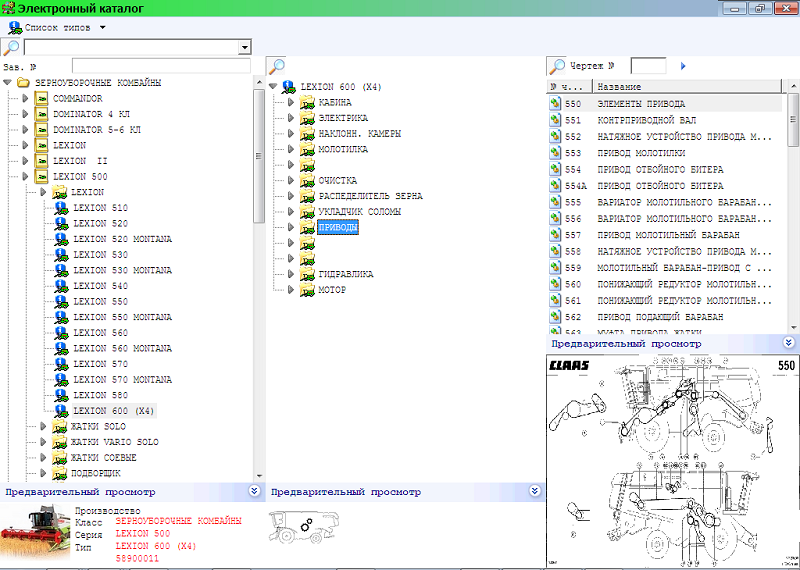800x570 pixels.
Task: Click the Название column header
Action: [x=687, y=87]
